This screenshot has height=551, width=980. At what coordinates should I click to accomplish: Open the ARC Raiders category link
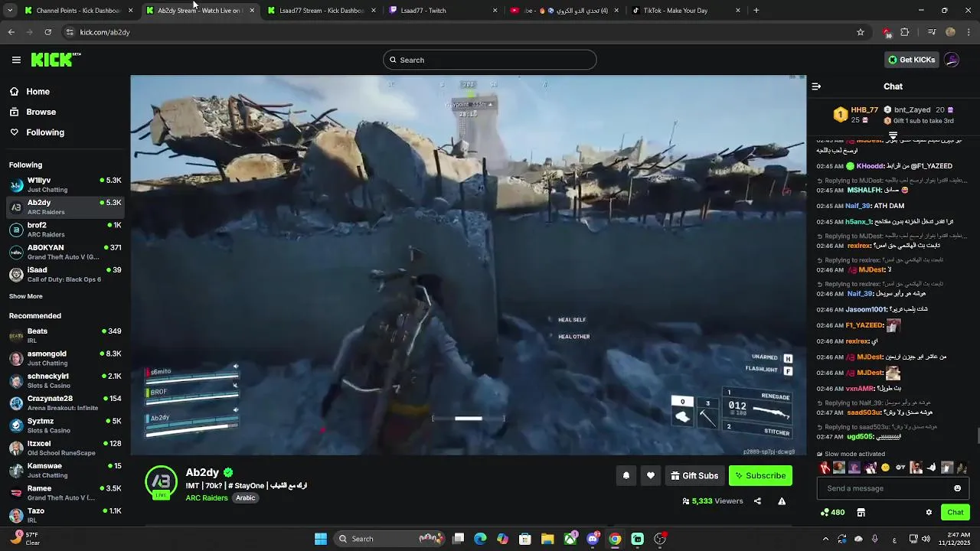207,498
